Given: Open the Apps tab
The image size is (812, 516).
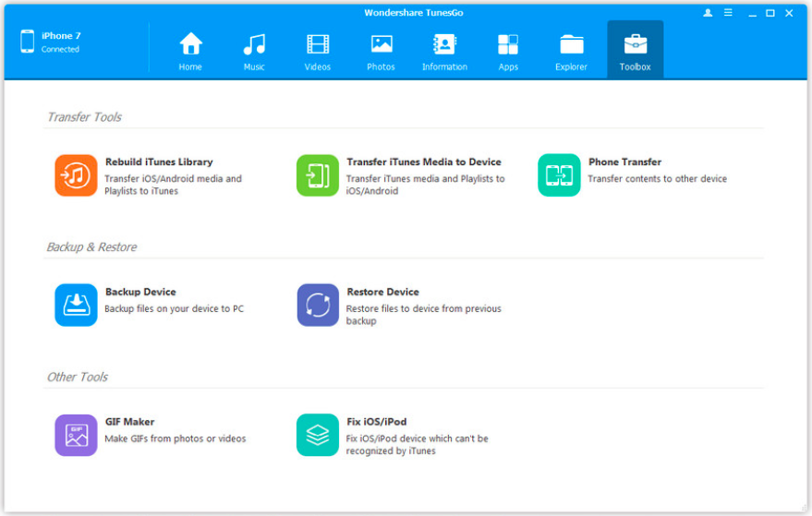Looking at the screenshot, I should tap(508, 52).
